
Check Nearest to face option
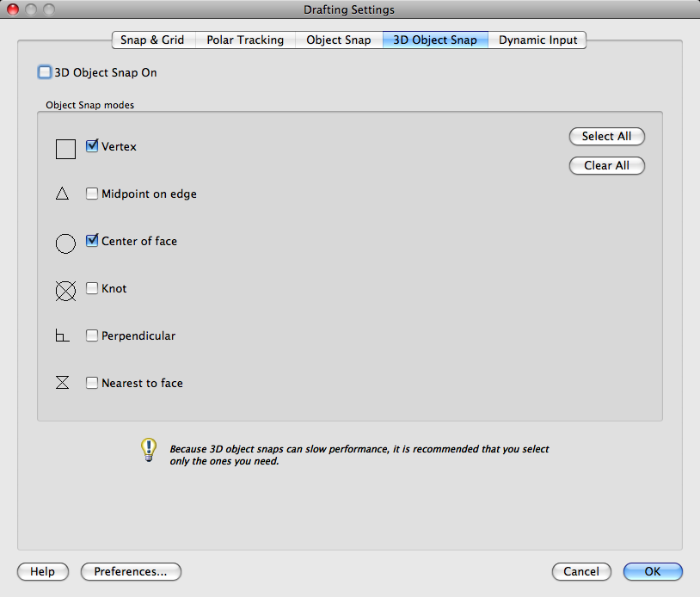pos(92,384)
